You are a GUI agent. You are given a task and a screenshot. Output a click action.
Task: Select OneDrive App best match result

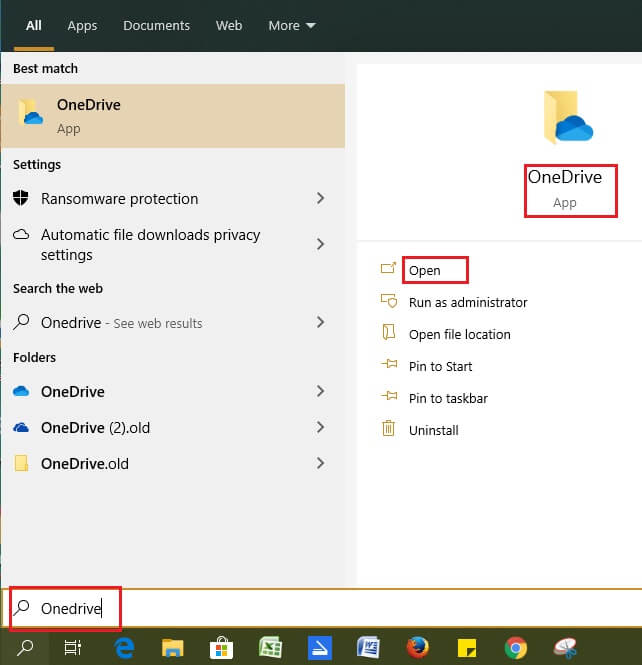[173, 116]
